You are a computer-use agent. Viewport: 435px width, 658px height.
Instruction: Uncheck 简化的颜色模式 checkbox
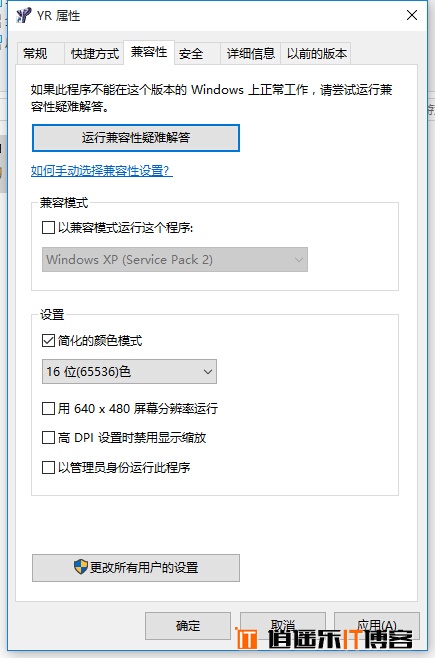(49, 340)
